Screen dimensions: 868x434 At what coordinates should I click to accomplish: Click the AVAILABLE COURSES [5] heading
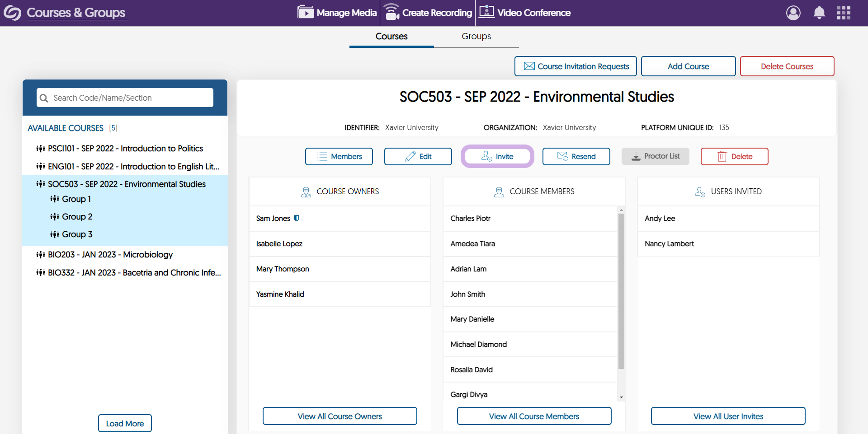tap(73, 128)
